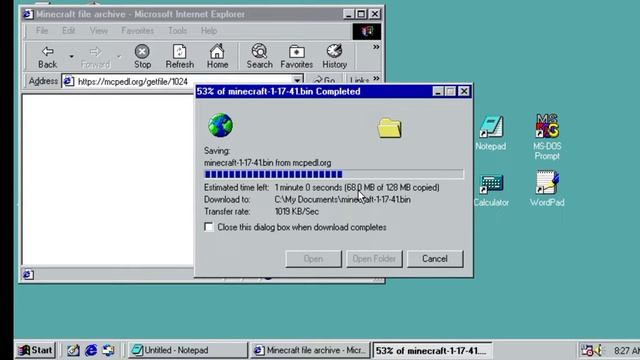Select the Calculator desktop shortcut
Screen dimensions: 640x360
(x=491, y=190)
